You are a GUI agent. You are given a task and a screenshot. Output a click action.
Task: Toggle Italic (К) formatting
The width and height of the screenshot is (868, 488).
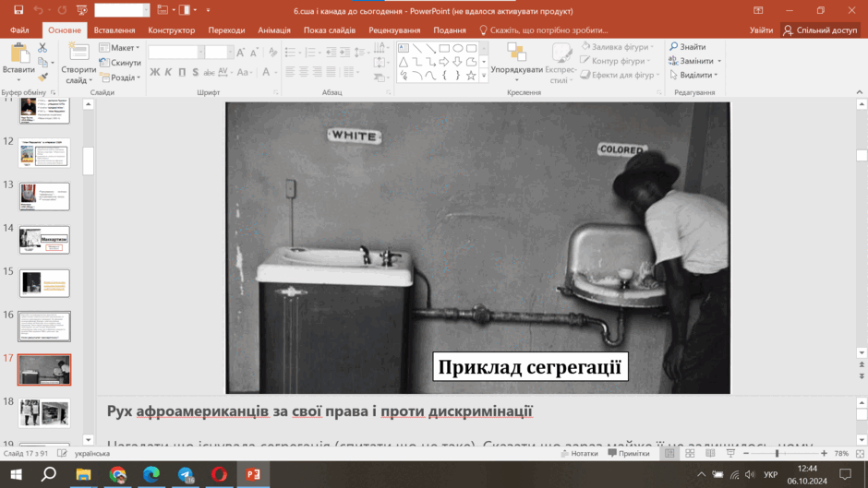click(168, 72)
